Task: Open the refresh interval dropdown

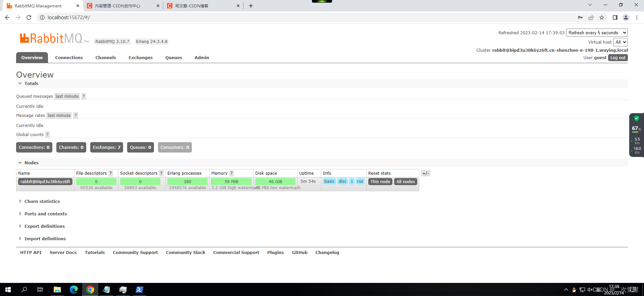Action: pyautogui.click(x=597, y=33)
